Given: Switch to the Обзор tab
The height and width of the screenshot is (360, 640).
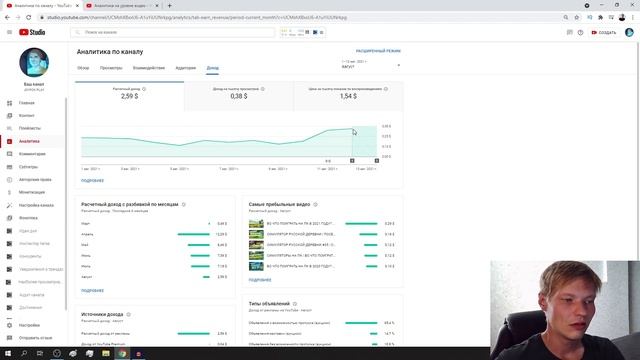Looking at the screenshot, I should (83, 68).
